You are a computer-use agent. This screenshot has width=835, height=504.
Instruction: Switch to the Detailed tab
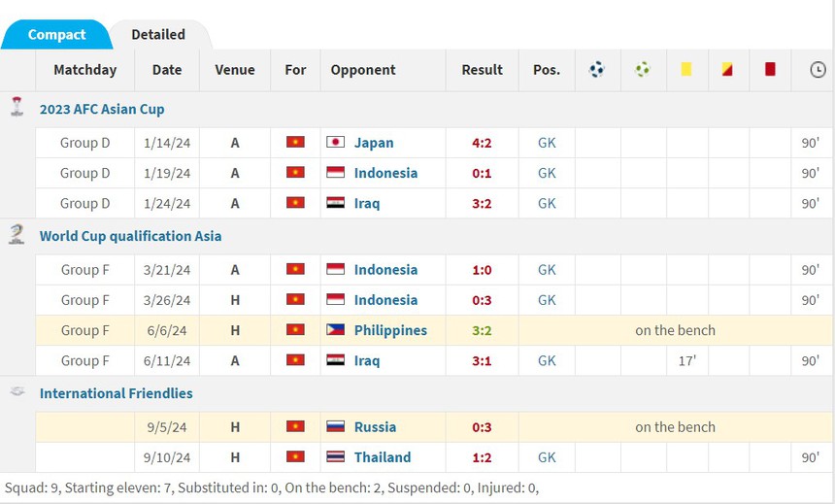[158, 34]
